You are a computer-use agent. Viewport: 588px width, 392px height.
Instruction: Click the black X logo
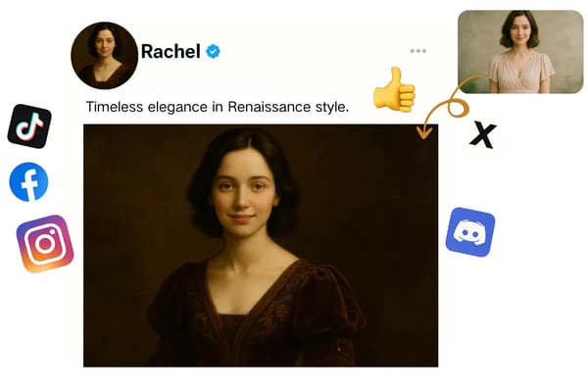tap(483, 134)
